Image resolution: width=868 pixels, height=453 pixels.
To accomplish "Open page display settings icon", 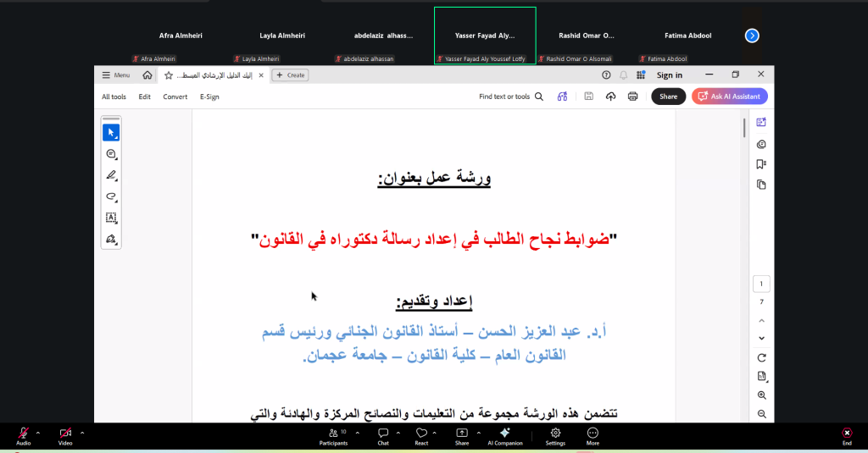I will pyautogui.click(x=762, y=376).
